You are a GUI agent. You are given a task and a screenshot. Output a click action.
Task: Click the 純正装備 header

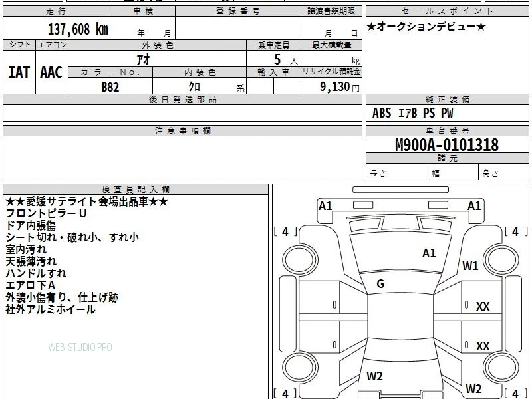[x=447, y=99]
